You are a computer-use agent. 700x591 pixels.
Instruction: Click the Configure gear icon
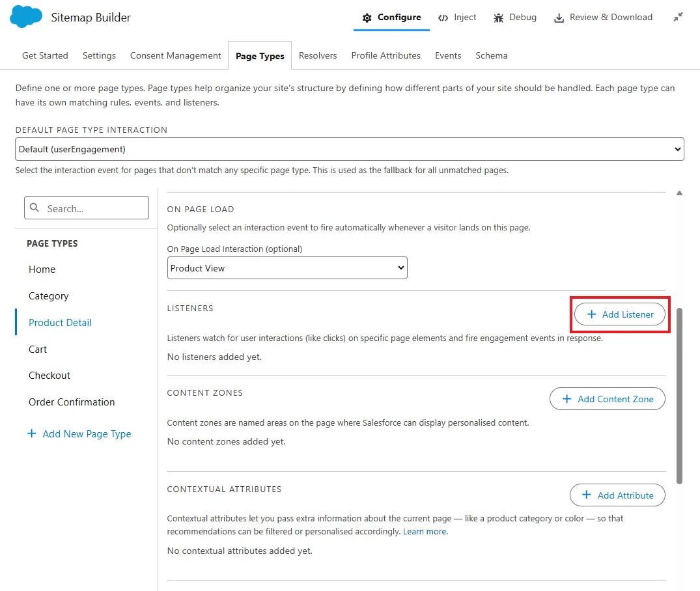point(367,18)
